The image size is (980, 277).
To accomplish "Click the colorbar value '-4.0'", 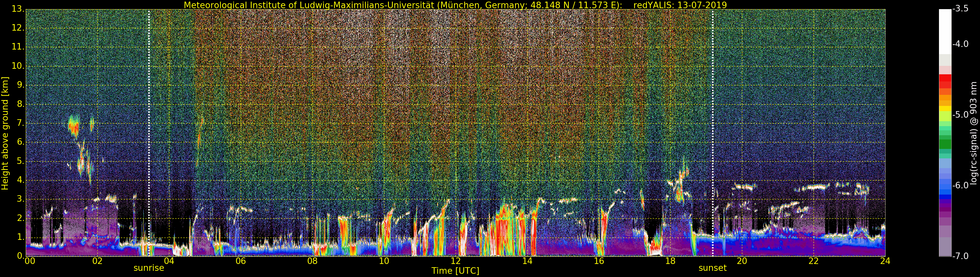I will (961, 44).
